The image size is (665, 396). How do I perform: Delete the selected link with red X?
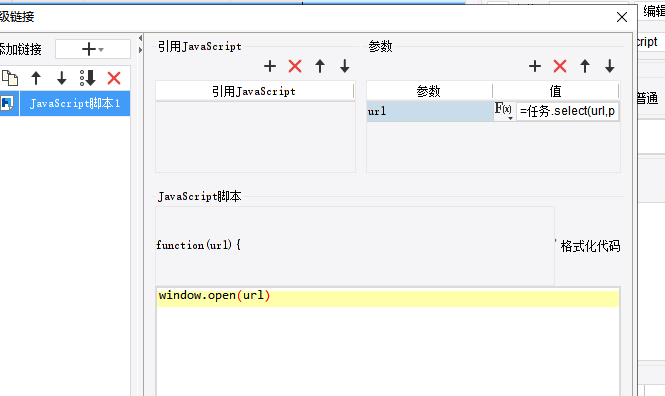click(114, 78)
